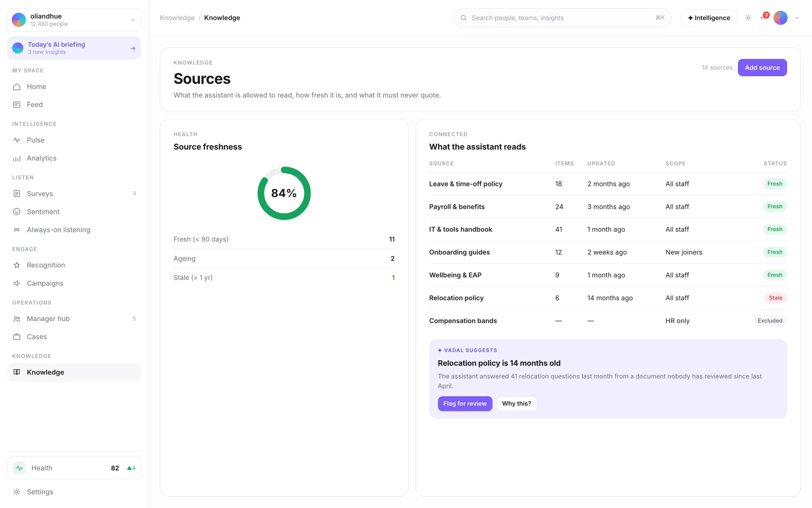
Task: Toggle light/dark theme sun icon
Action: click(x=748, y=18)
